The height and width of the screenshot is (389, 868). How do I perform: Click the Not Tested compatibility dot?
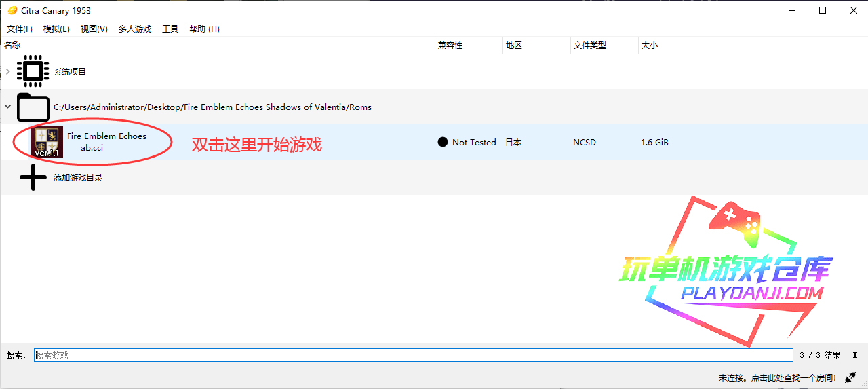(x=443, y=142)
